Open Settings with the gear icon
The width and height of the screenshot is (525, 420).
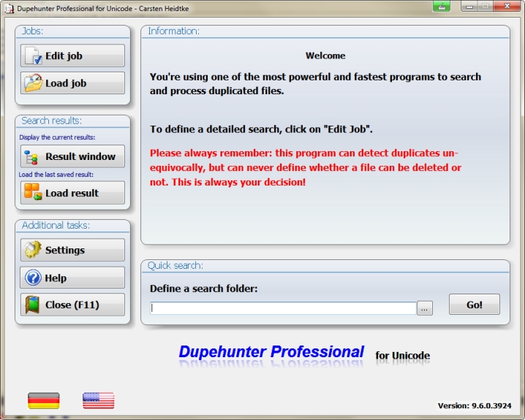pos(72,250)
